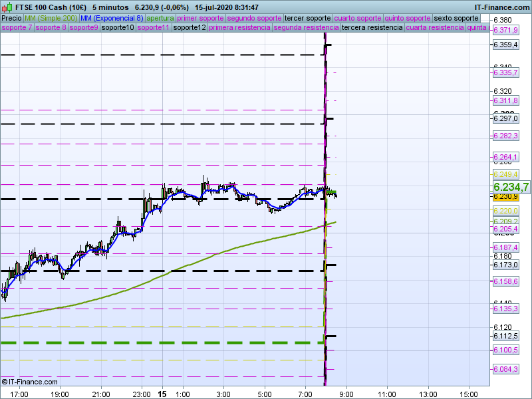Click the 6.320 price axis label
Screen dimensions: 532x399
503,91
